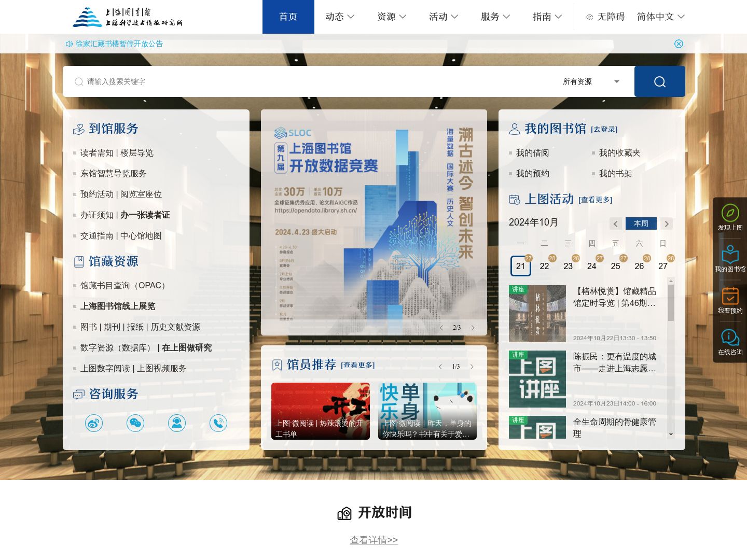
Task: Click the 馆藏资源 book icon
Action: 79,262
